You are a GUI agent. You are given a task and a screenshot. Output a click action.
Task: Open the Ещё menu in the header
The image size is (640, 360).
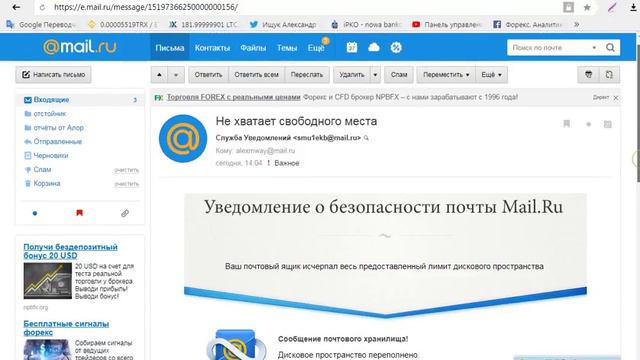pos(316,48)
